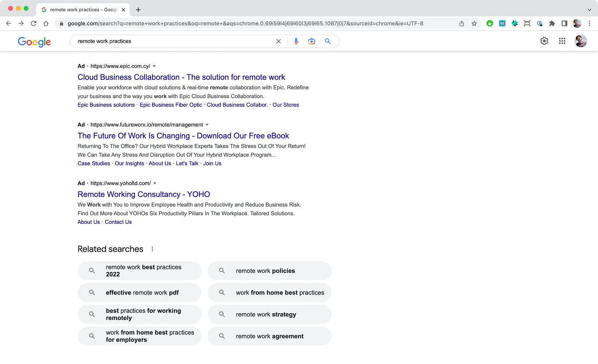Share the page via the address bar share icon
Viewport: 598px width, 364px height.
click(462, 24)
